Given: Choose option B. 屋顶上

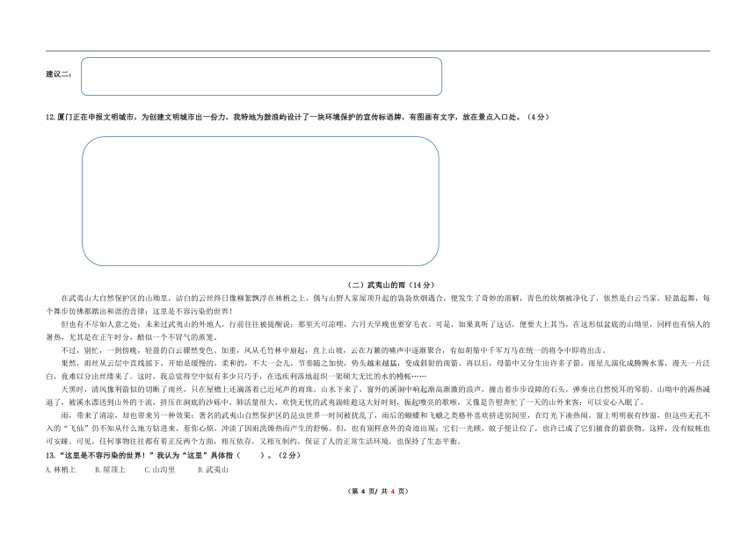Looking at the screenshot, I should pos(111,470).
